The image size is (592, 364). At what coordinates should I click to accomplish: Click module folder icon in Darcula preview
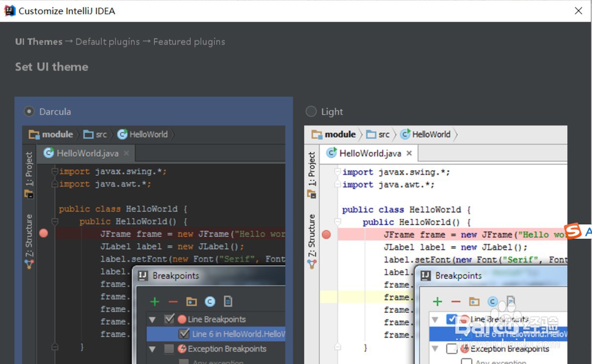pyautogui.click(x=34, y=135)
